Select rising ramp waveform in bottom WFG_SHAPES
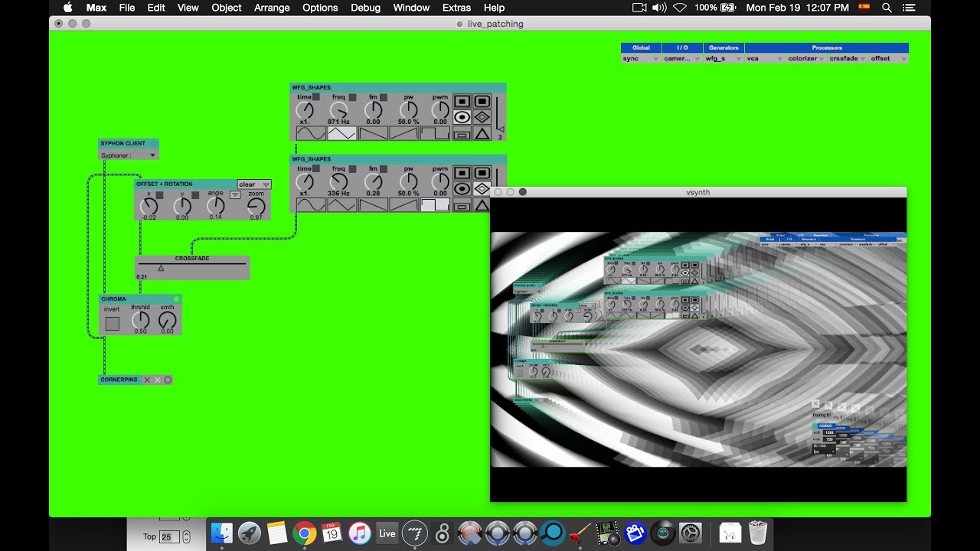 coord(404,205)
